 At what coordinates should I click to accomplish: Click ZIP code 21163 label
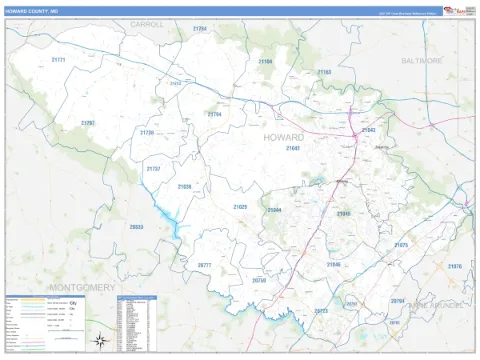tap(324, 72)
